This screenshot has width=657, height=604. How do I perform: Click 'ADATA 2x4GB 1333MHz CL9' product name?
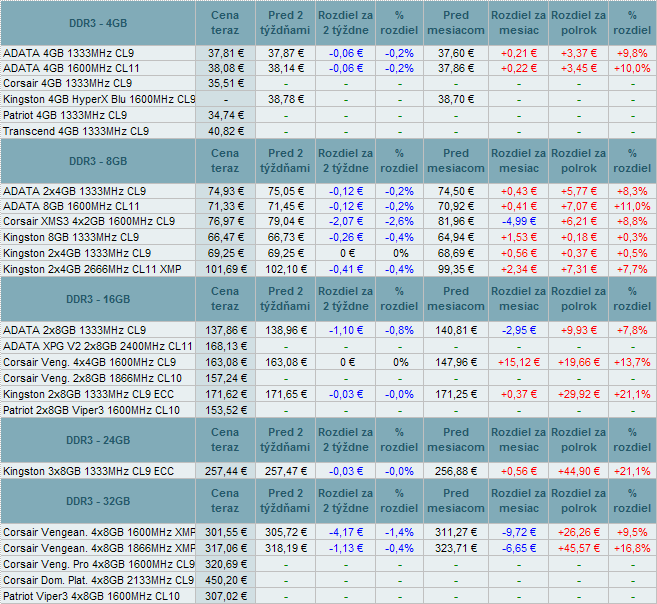click(75, 191)
